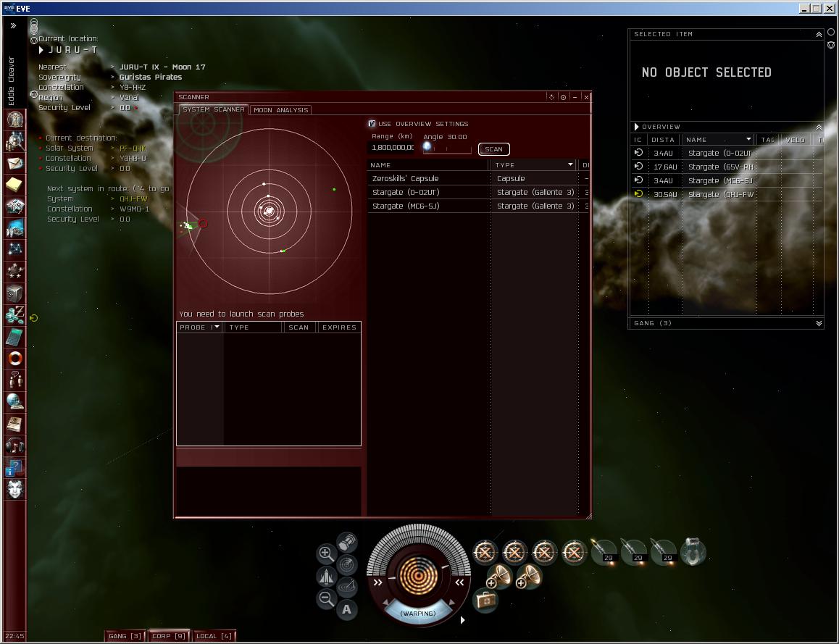Open the Corp [9] chat tab
This screenshot has width=839, height=644.
click(x=169, y=636)
